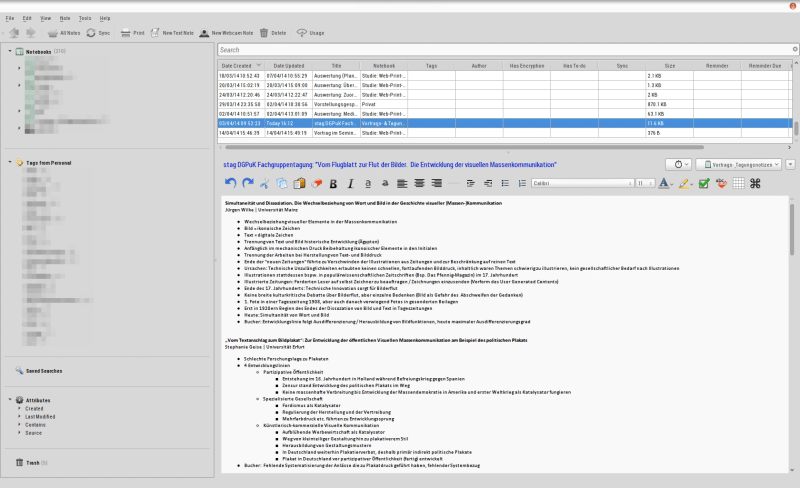Open the font color picker
Viewport: 800px width, 488px height.
coord(666,184)
